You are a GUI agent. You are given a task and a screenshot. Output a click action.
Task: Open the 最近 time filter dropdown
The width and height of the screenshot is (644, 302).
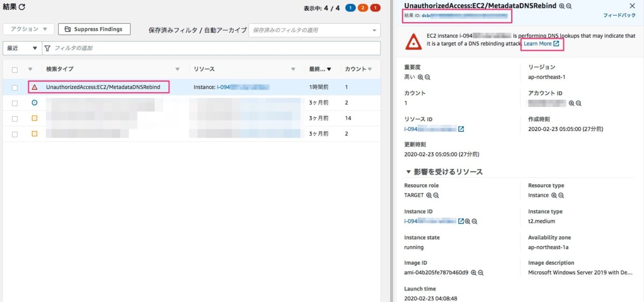(22, 48)
